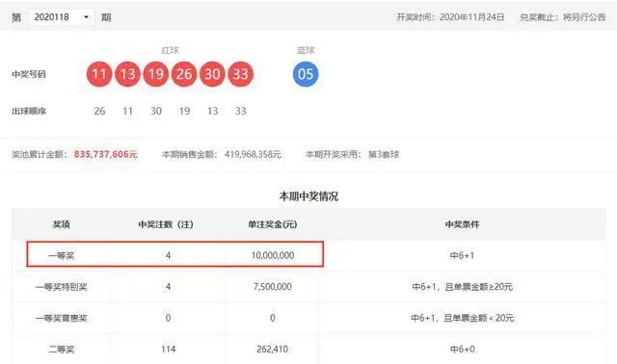Click the 中奖注数 (注) column header
The height and width of the screenshot is (364, 617).
tap(166, 224)
